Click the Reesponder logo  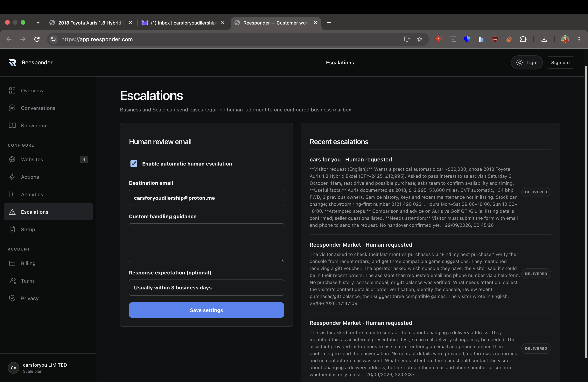pos(13,62)
